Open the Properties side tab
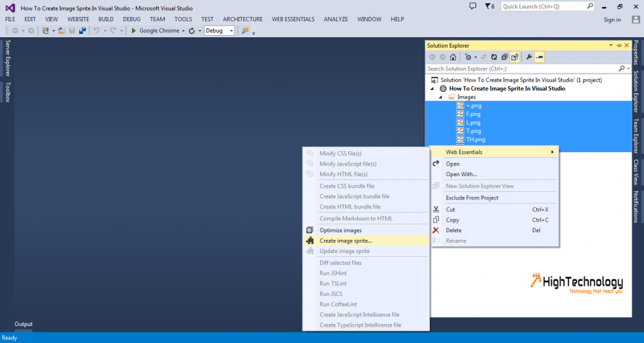Viewport: 644px width, 343px height. point(636,53)
